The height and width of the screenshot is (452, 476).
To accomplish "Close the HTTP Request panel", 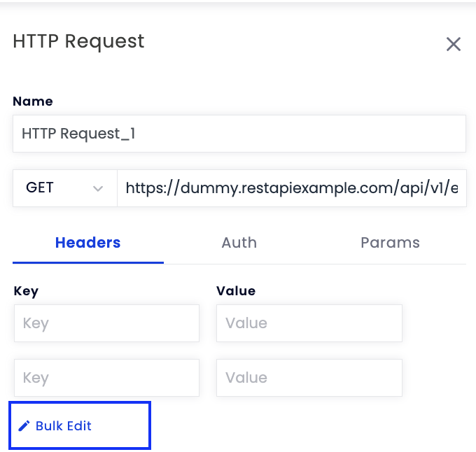I will (x=454, y=44).
